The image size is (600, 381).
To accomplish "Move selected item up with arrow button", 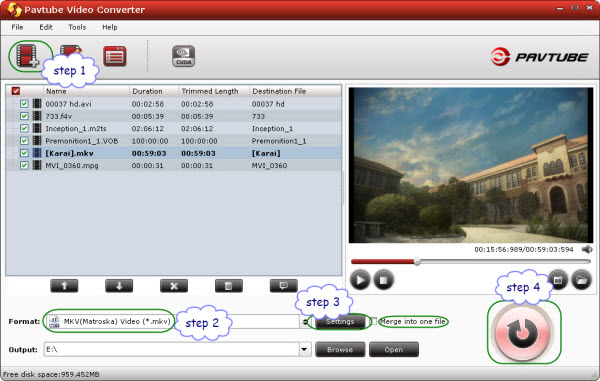I will click(64, 285).
